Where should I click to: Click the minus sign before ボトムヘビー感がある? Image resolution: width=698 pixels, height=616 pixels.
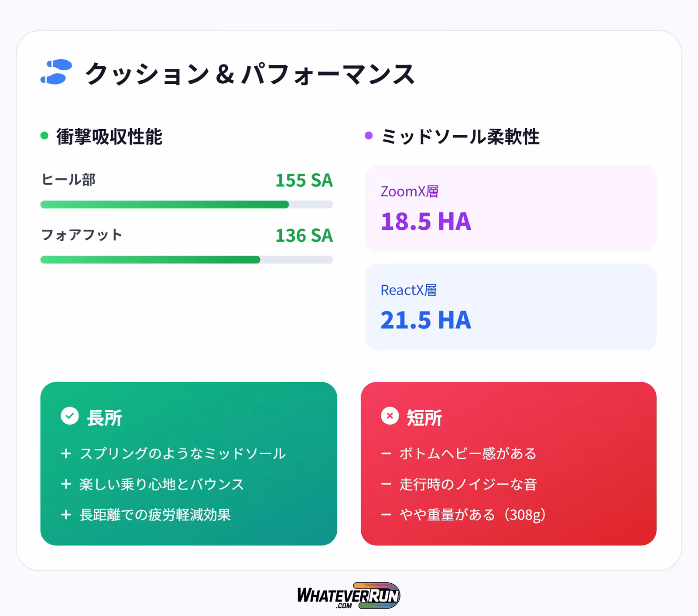[386, 454]
